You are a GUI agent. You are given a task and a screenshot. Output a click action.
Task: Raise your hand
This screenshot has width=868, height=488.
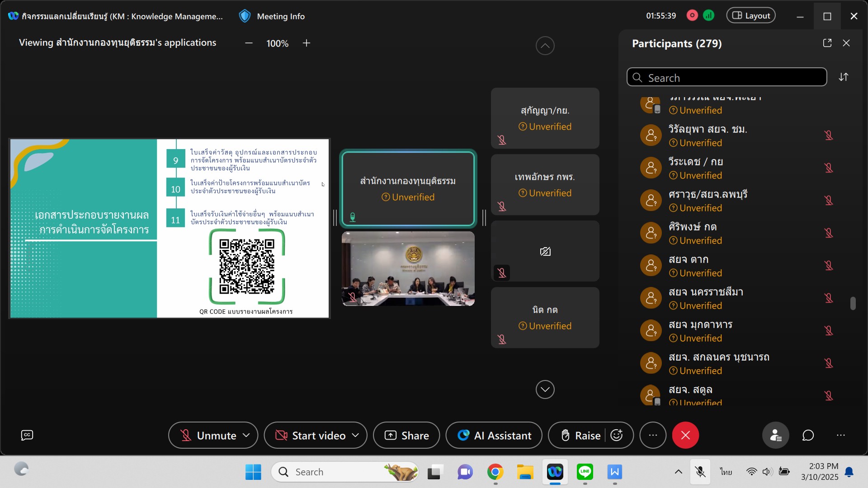pos(580,435)
